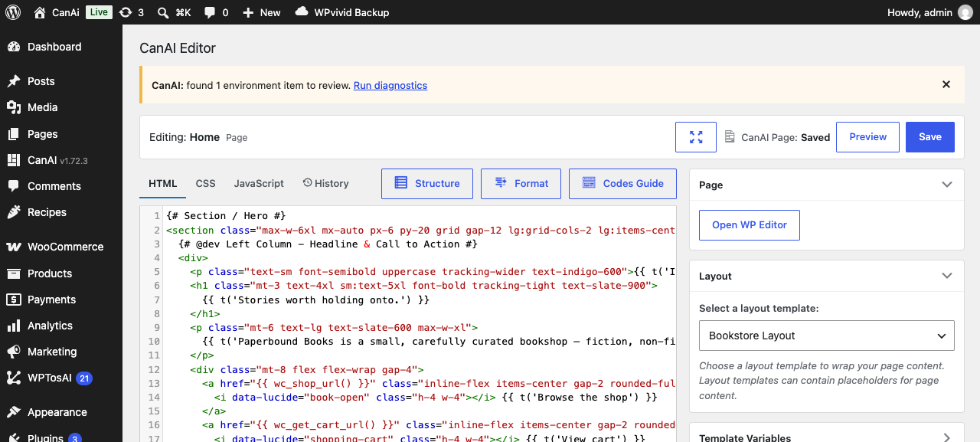Open WPvivid Backup cloud icon
Screen dimensions: 980x442
pyautogui.click(x=302, y=12)
